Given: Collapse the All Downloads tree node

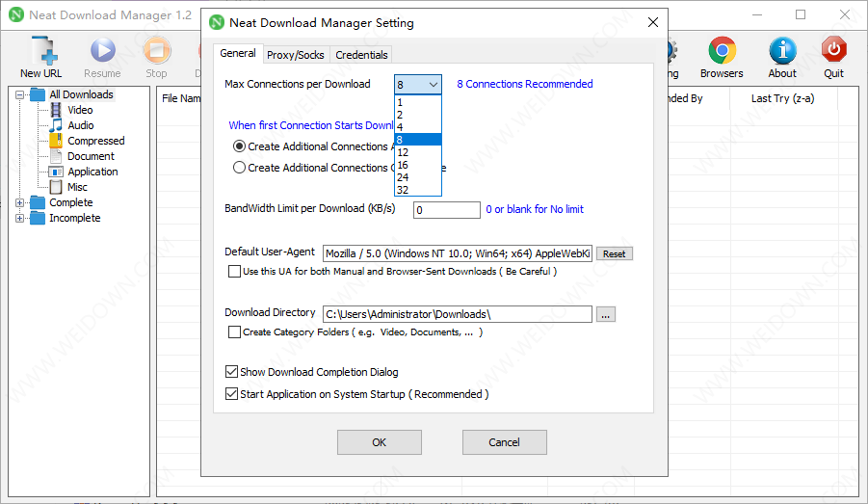Looking at the screenshot, I should point(20,94).
